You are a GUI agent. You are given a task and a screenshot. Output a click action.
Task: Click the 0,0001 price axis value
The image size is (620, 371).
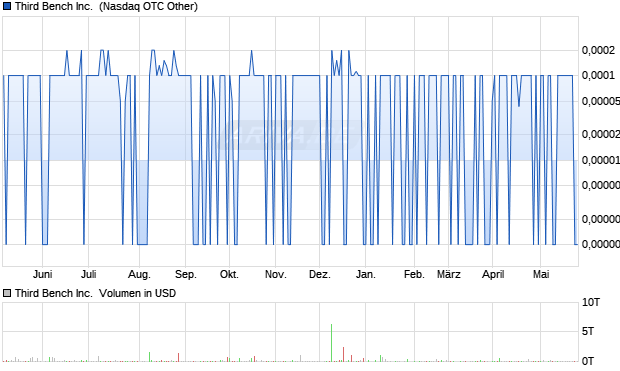click(x=598, y=75)
